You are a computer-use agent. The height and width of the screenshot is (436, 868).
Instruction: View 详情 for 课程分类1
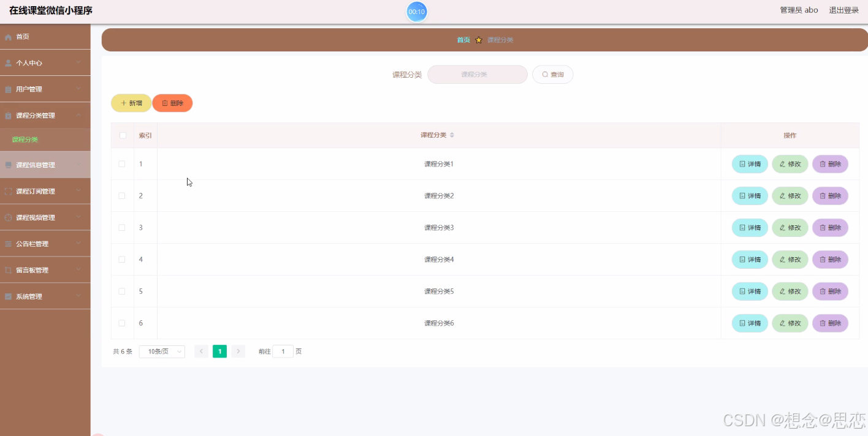coord(750,164)
